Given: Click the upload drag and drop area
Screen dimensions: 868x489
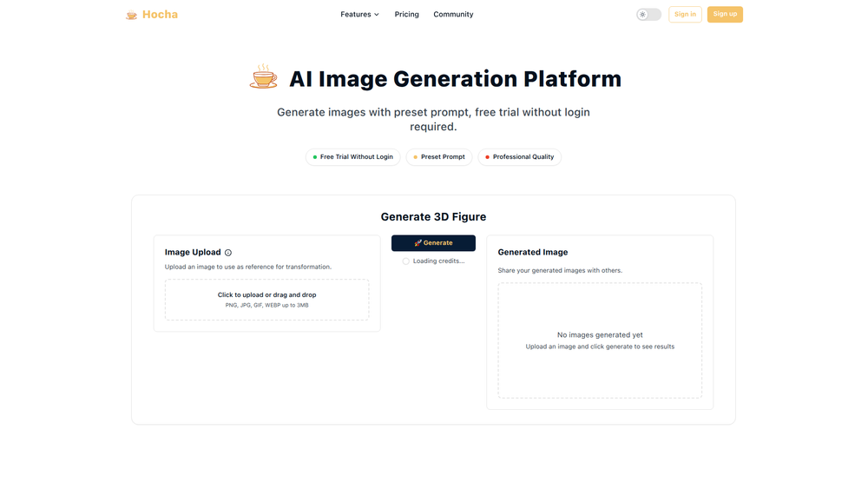Looking at the screenshot, I should click(266, 300).
